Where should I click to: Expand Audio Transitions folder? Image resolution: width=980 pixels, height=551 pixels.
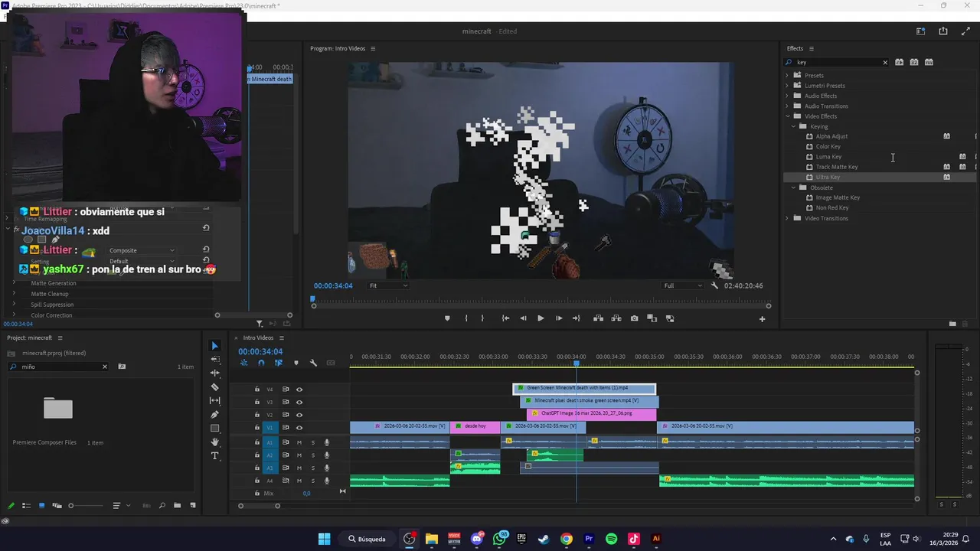click(787, 106)
